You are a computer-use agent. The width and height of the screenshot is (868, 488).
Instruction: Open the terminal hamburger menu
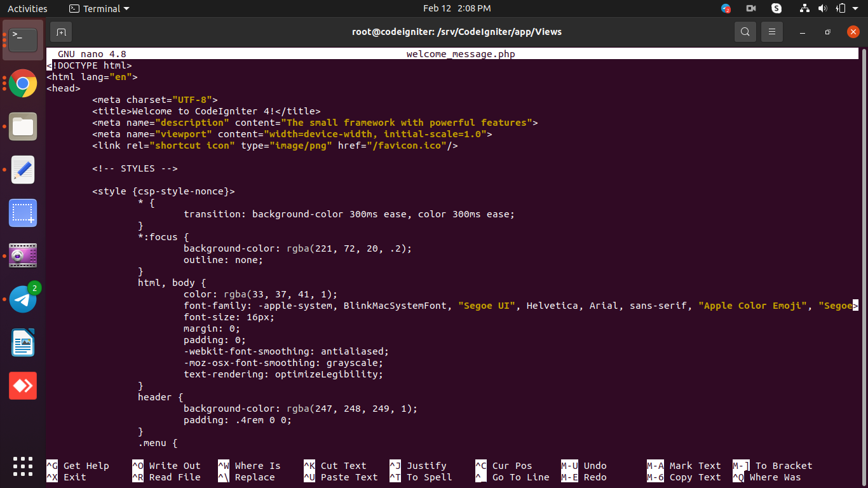(772, 32)
